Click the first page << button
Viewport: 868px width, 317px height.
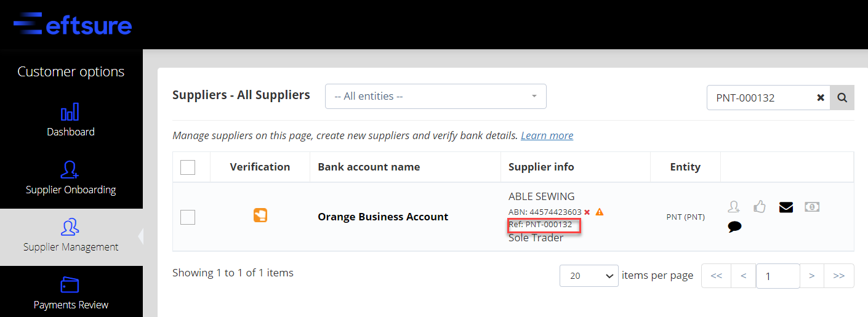point(717,276)
